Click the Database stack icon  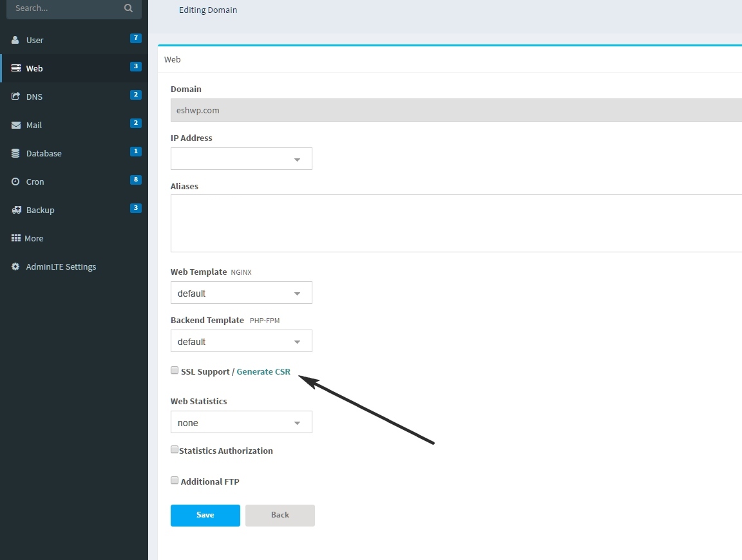click(x=15, y=153)
